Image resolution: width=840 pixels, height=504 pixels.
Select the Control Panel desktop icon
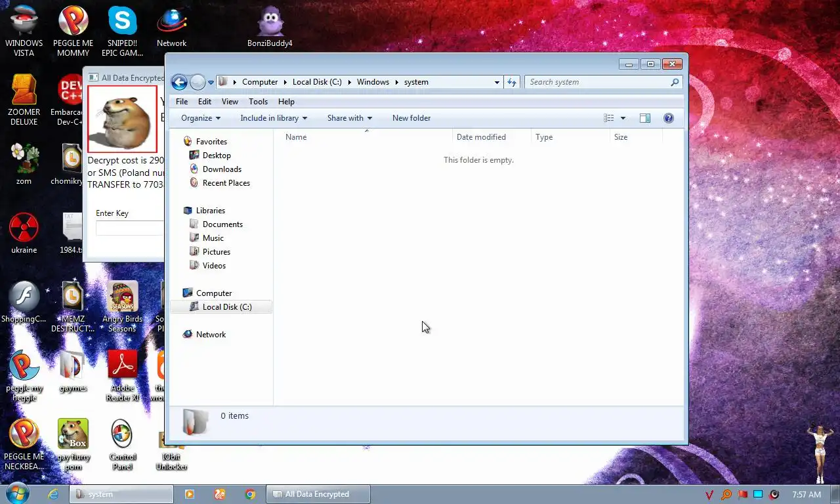[123, 444]
